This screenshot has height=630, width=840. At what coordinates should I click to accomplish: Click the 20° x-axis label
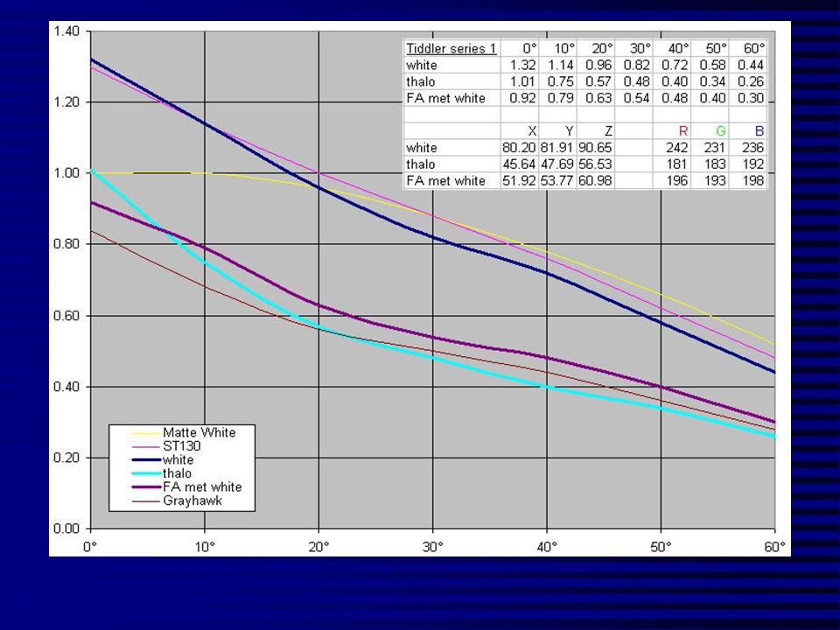(318, 546)
